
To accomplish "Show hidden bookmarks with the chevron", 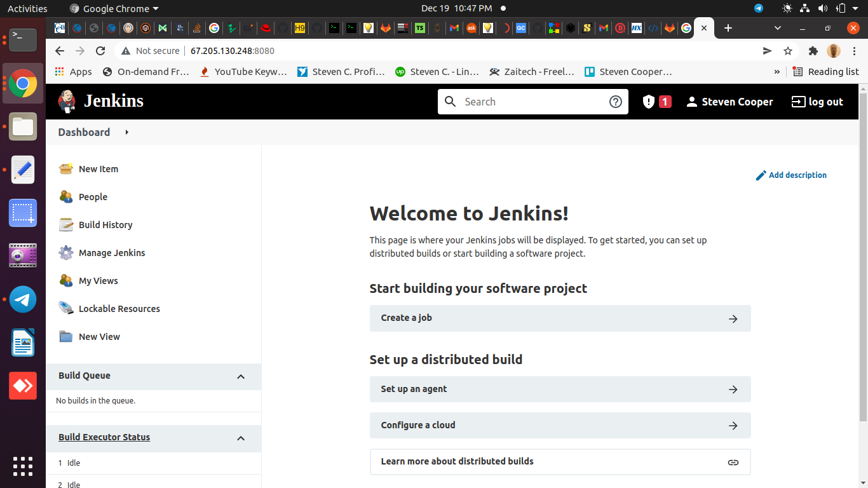I will coord(776,72).
